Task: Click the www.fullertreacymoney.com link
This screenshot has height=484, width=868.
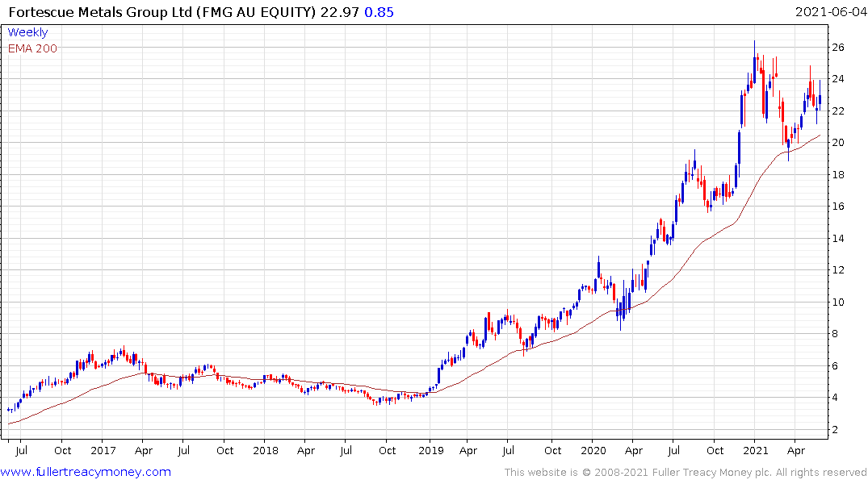Action: (86, 472)
